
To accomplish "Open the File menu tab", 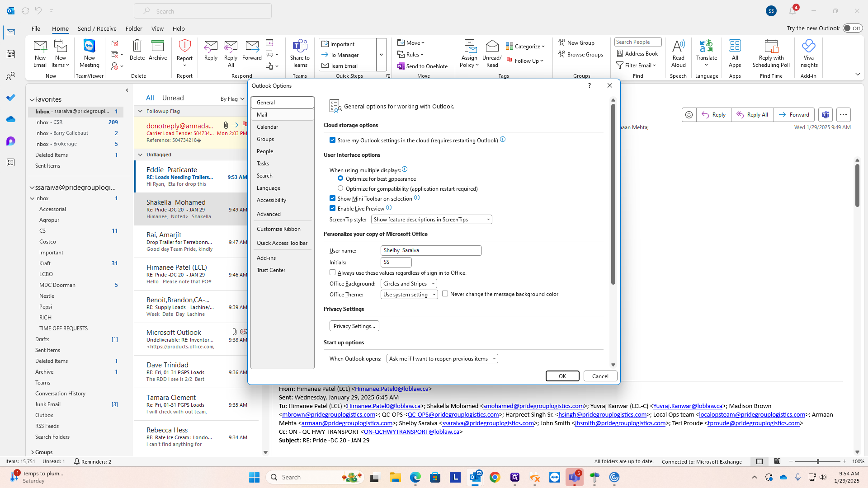I will point(36,28).
